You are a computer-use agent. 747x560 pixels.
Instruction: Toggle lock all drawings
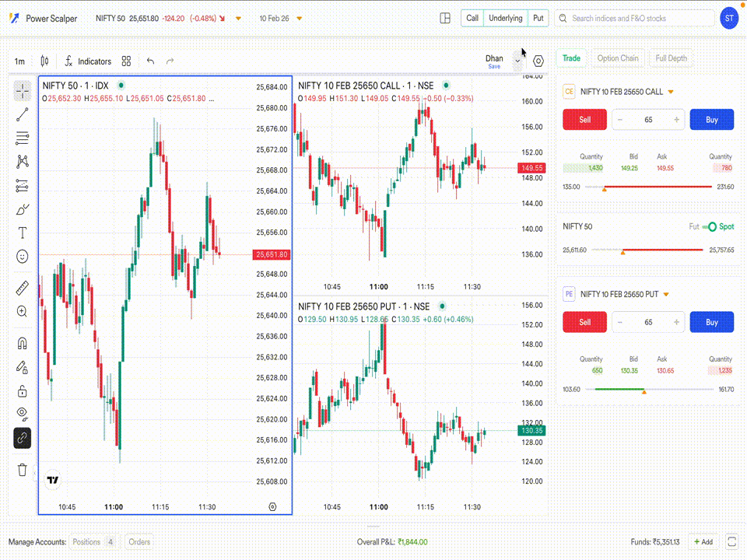(23, 390)
